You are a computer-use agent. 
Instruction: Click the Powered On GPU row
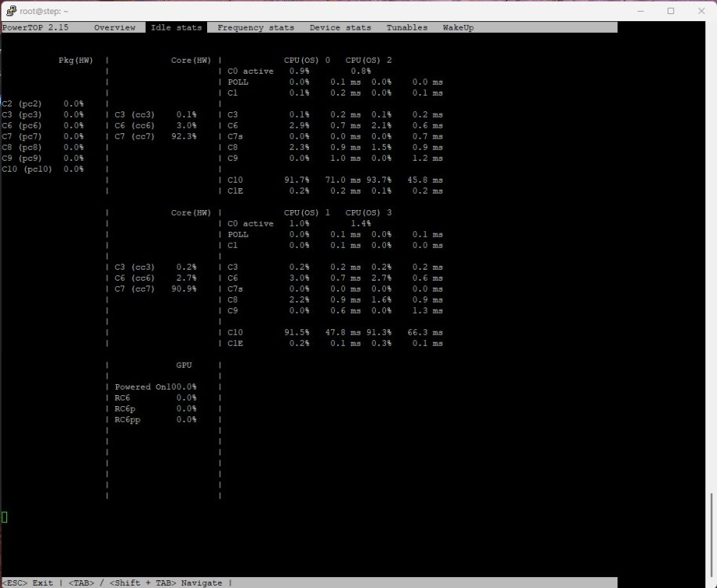point(155,387)
